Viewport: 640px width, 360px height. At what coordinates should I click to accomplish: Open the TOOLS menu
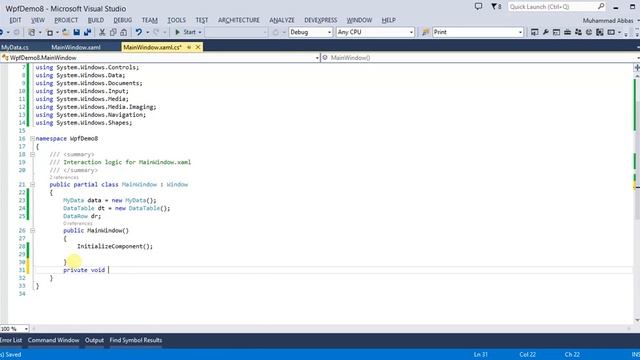pyautogui.click(x=176, y=20)
